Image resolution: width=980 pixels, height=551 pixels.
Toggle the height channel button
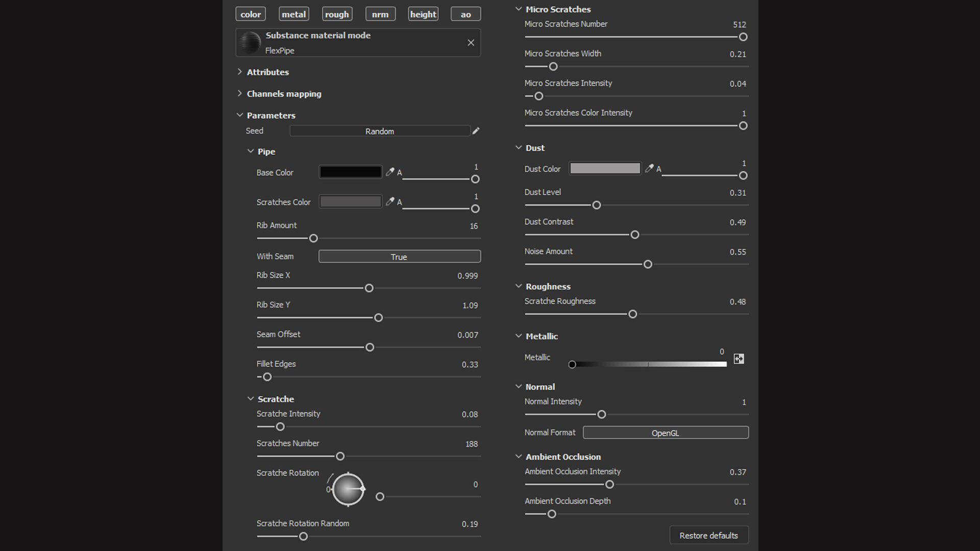[x=423, y=14]
